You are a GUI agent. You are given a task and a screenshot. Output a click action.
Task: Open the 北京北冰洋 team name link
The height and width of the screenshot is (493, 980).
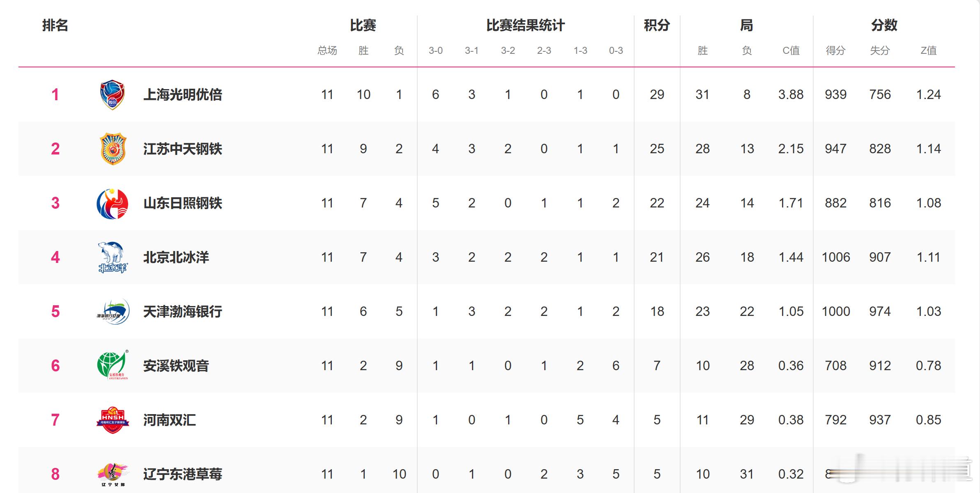[176, 258]
